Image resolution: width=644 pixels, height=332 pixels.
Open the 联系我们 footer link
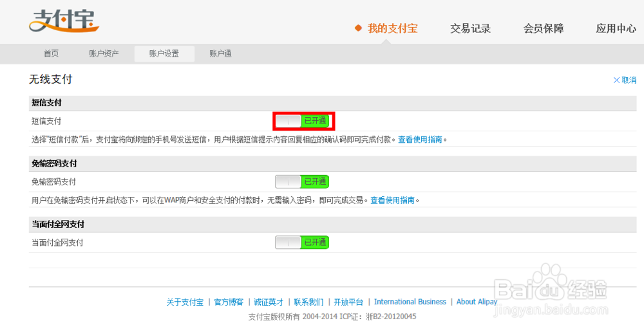308,302
